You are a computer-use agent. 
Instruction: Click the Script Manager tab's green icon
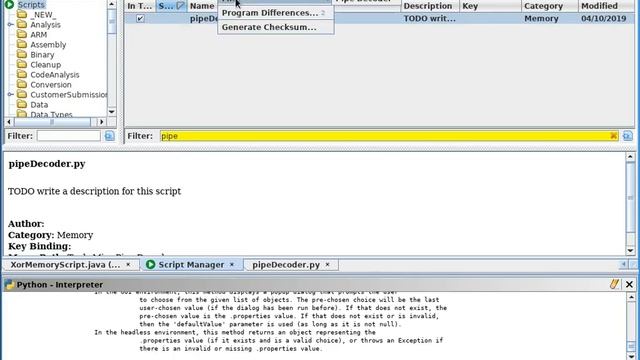[151, 264]
